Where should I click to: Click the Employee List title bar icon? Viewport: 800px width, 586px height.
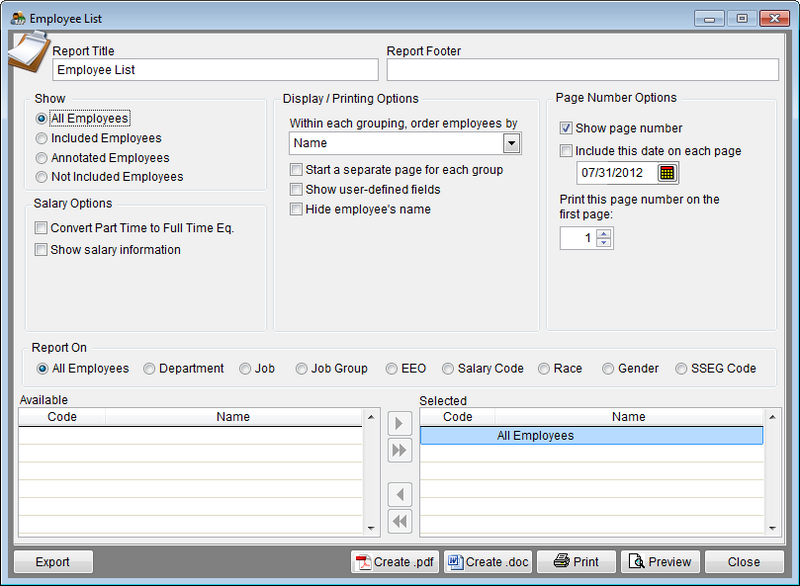tap(18, 18)
